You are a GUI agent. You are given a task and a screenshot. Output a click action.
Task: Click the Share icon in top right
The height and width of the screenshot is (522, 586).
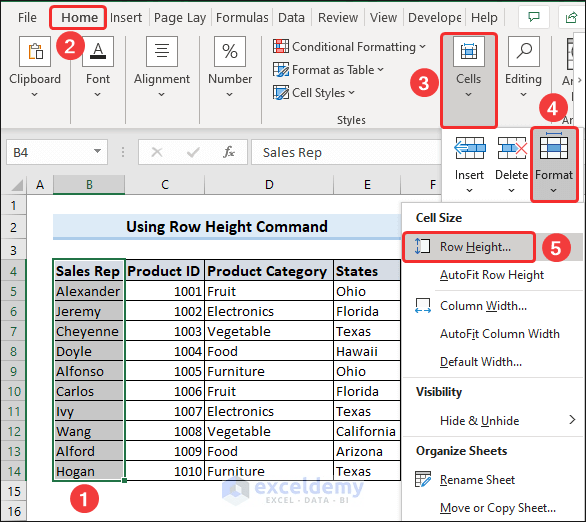pyautogui.click(x=571, y=17)
